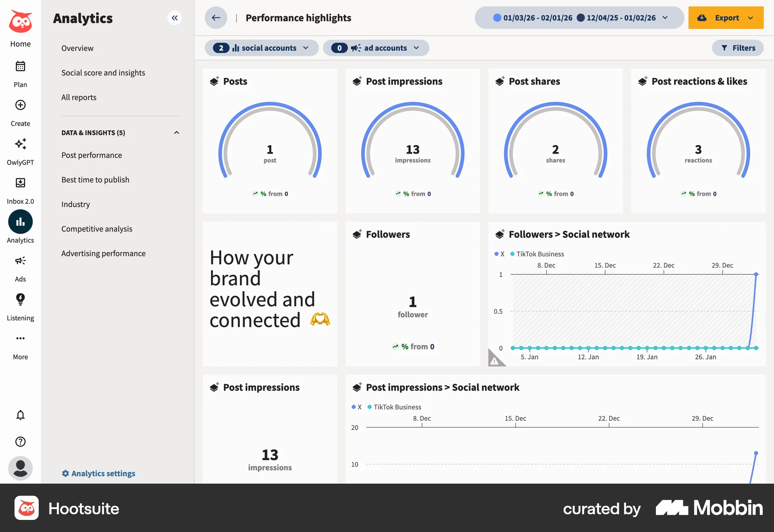Image resolution: width=774 pixels, height=532 pixels.
Task: Click the user profile avatar
Action: coord(20,468)
